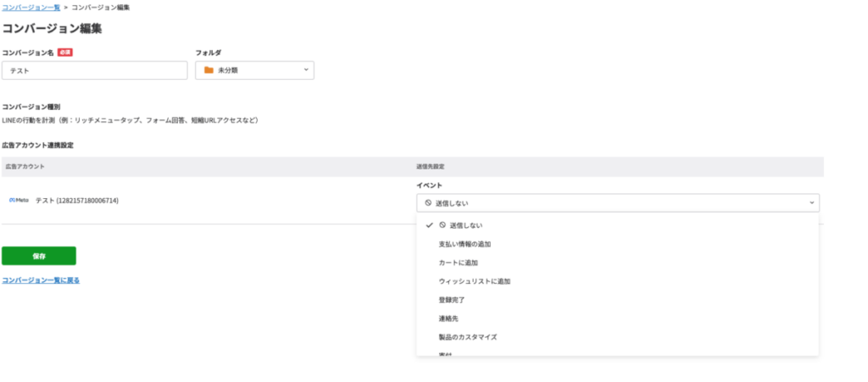Choose カートに追加 in the event list
Viewport: 868px width, 382px height.
coord(459,263)
